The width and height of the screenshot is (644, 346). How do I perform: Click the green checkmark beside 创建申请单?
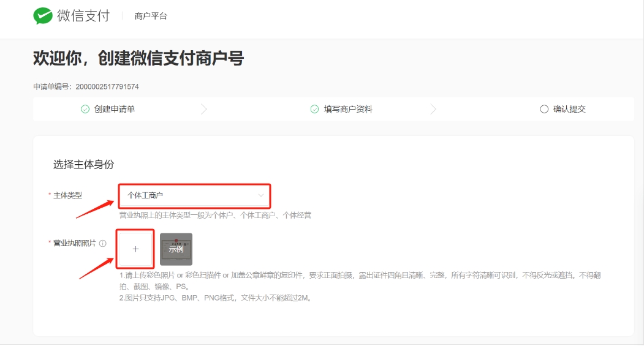(x=85, y=109)
